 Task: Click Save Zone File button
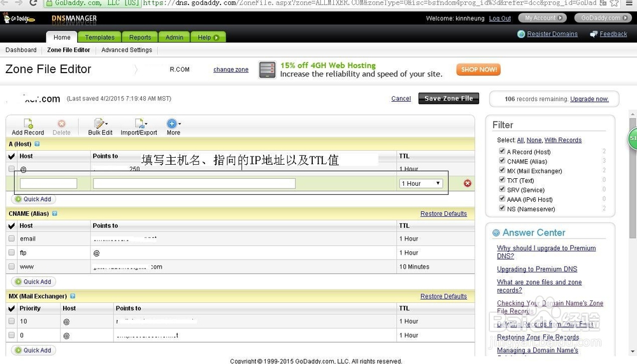(448, 99)
